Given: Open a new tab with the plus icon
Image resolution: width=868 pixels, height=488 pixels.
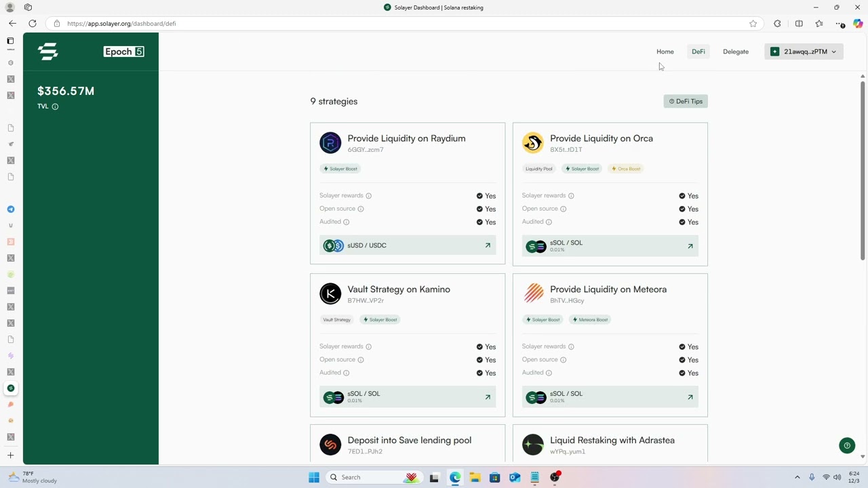Looking at the screenshot, I should 10,455.
